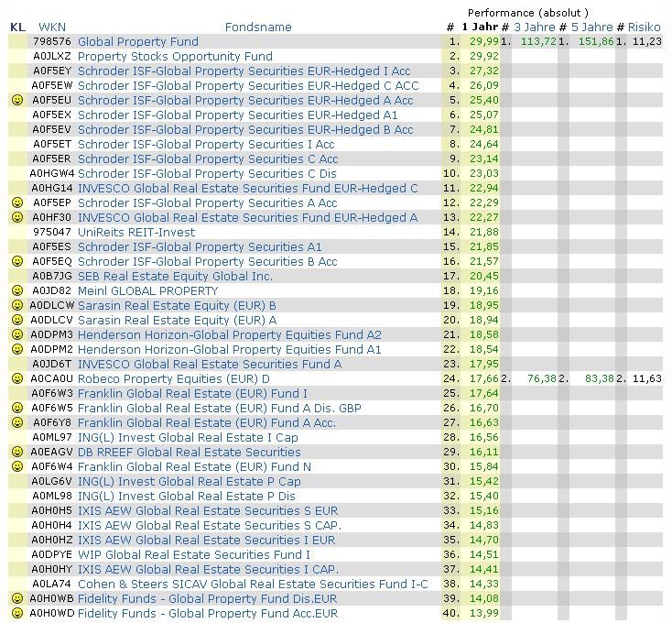Open Global Property Fund details
Image resolution: width=672 pixels, height=623 pixels.
pyautogui.click(x=138, y=41)
